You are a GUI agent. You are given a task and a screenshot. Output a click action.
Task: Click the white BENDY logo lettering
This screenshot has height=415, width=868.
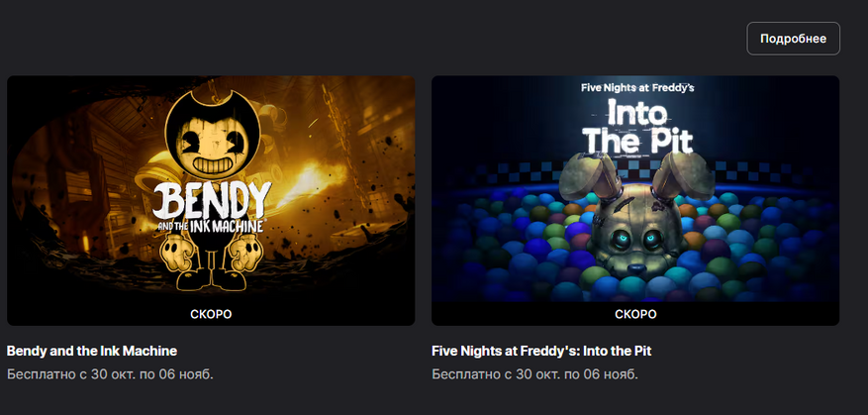click(212, 201)
